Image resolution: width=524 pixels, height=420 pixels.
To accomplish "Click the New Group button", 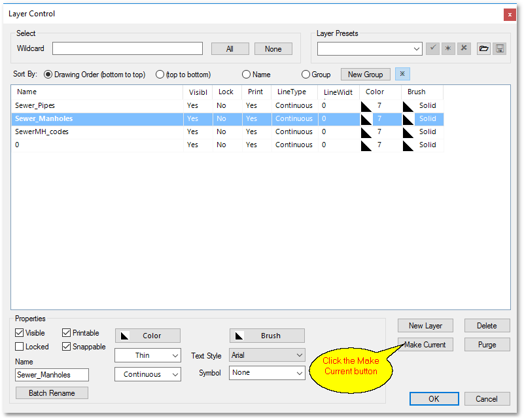I will click(x=365, y=74).
